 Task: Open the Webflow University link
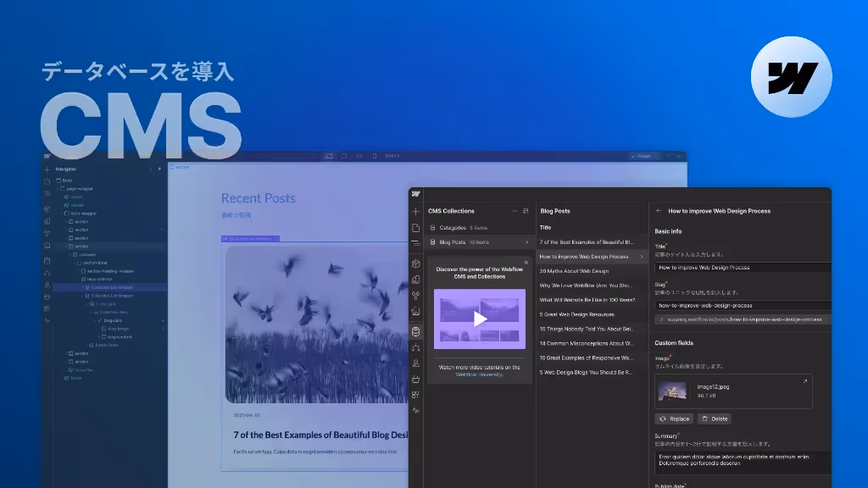[x=480, y=374]
